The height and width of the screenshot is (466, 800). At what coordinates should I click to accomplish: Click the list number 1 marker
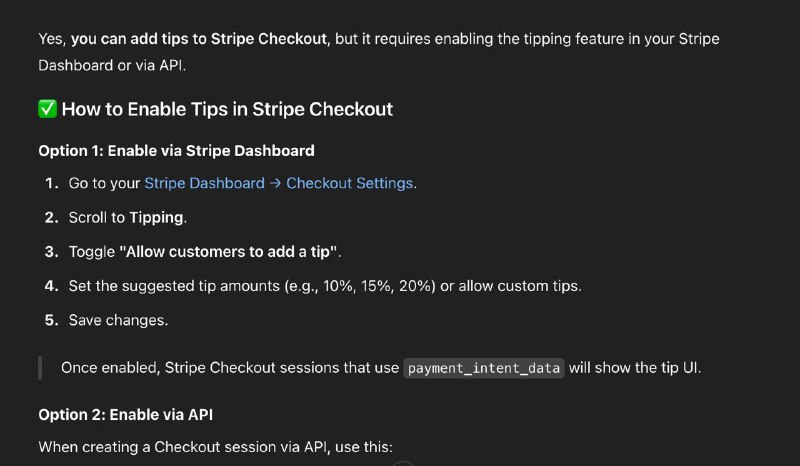tap(52, 183)
